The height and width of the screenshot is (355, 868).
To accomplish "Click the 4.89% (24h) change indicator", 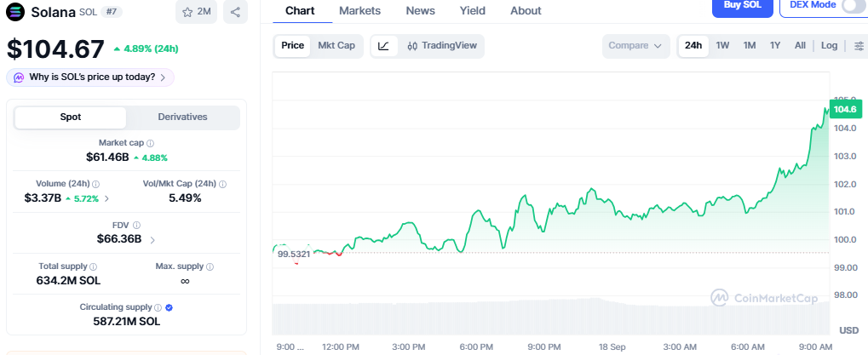I will pos(146,49).
